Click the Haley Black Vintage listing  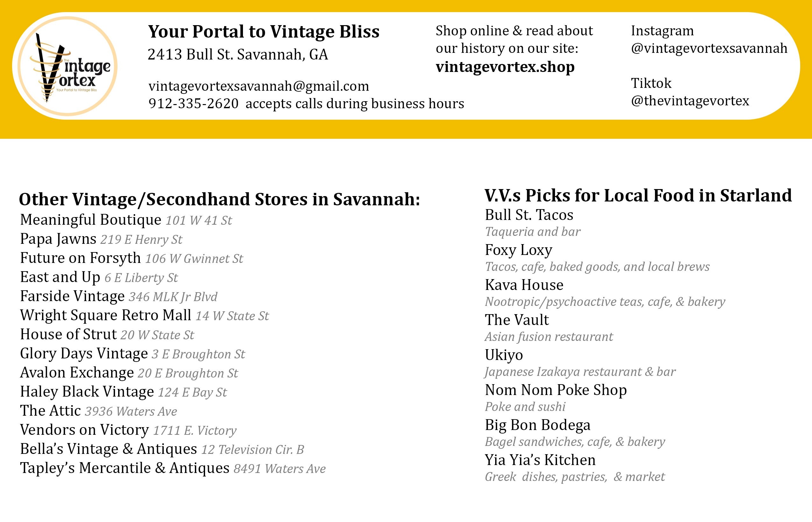pos(87,391)
